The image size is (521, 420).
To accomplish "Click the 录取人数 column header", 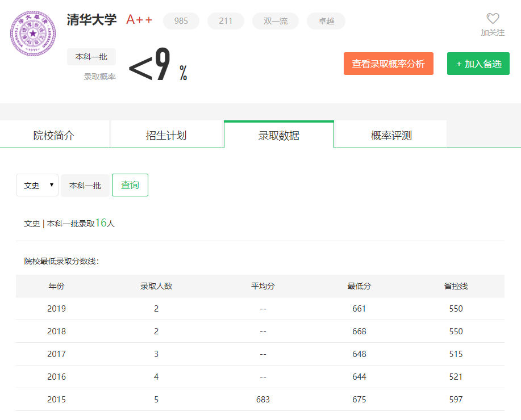I will tap(156, 286).
